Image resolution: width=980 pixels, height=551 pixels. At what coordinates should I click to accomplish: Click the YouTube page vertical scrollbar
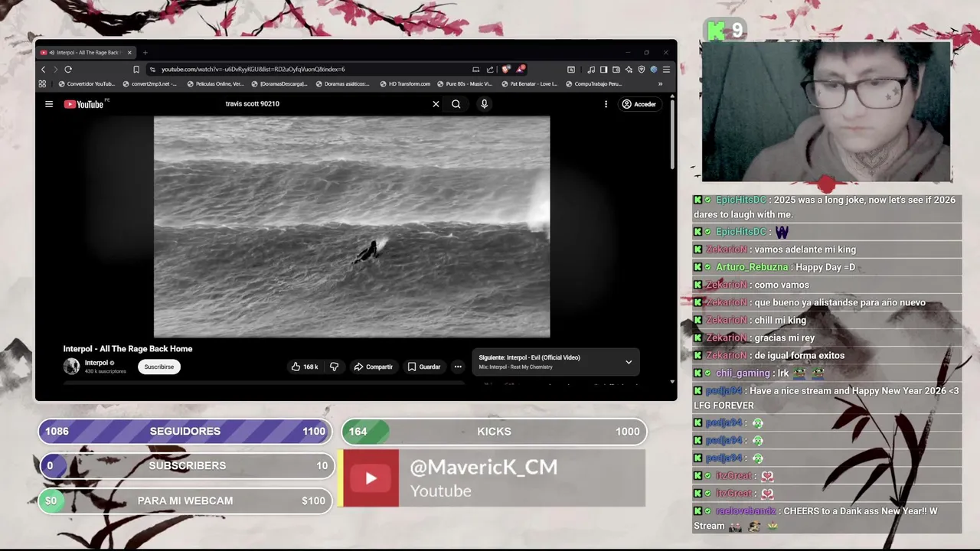(672, 135)
